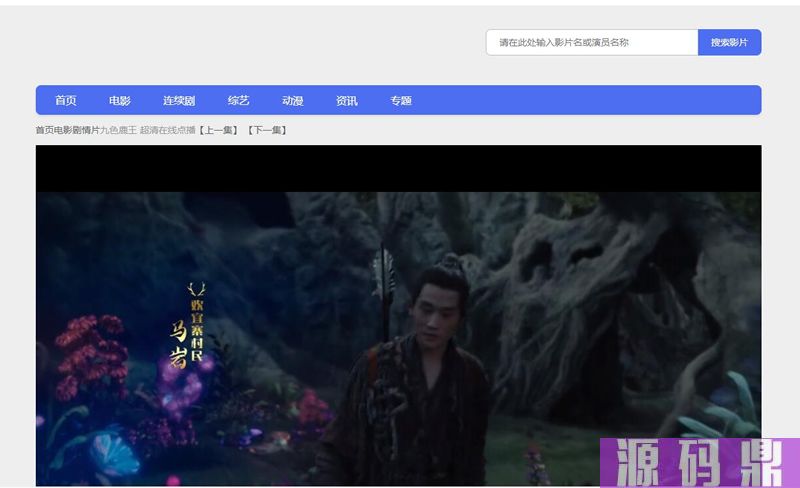
Task: Click the movie or actor name search field
Action: (x=592, y=42)
